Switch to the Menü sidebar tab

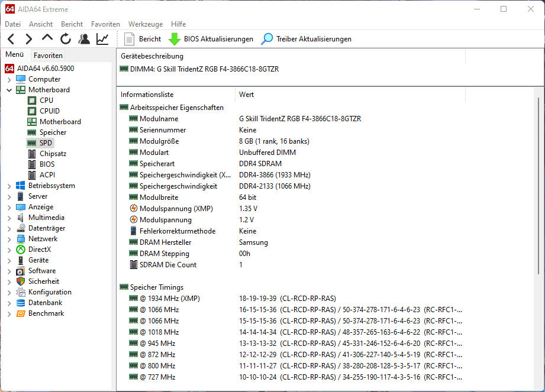(x=15, y=54)
